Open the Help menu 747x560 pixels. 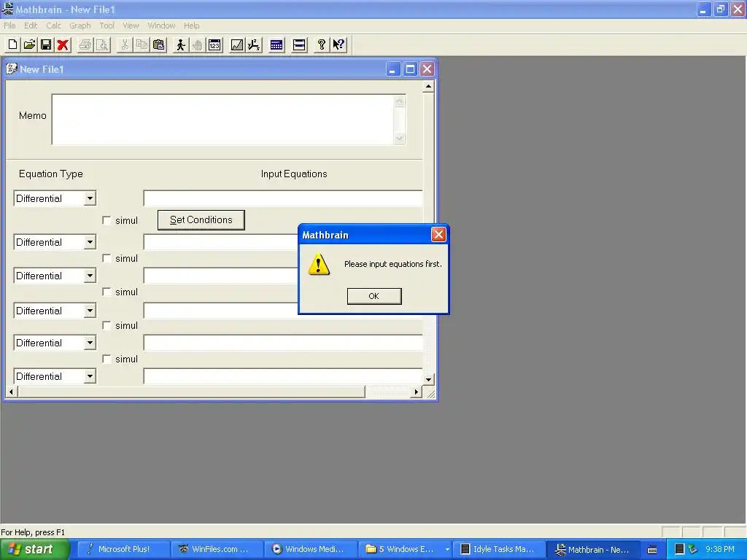(192, 26)
